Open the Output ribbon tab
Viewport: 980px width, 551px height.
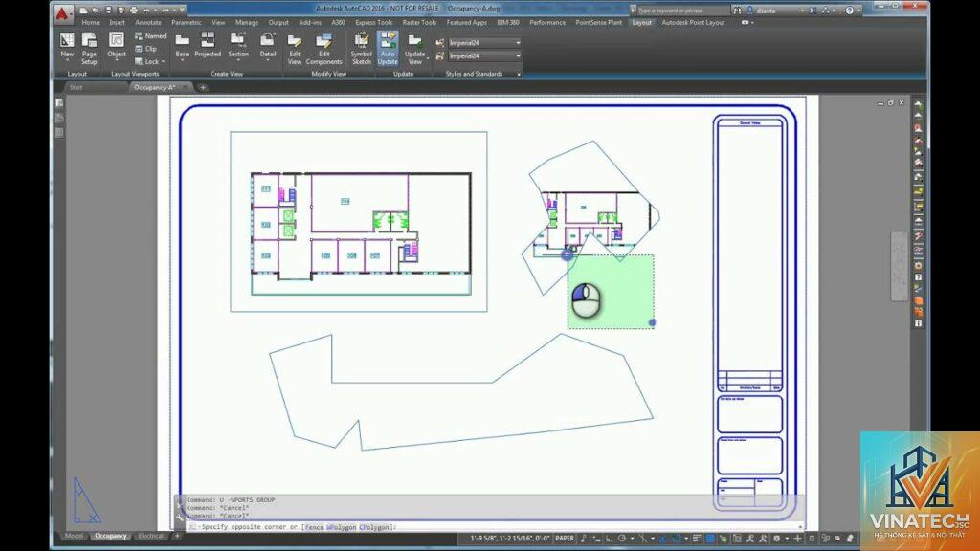pyautogui.click(x=278, y=23)
